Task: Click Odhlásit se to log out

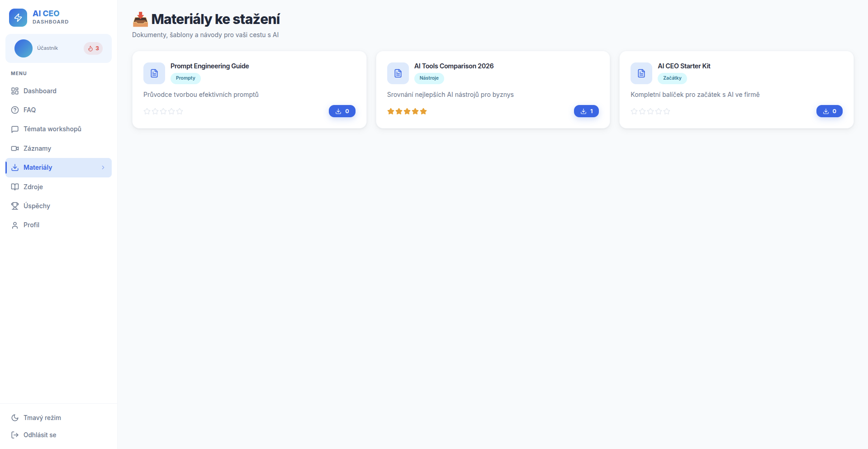Action: click(40, 435)
